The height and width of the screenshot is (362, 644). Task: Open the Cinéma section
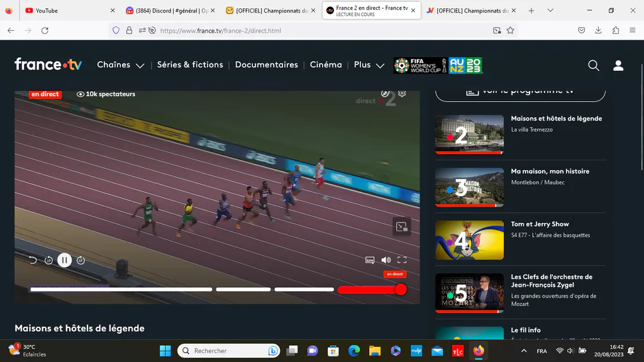[326, 65]
